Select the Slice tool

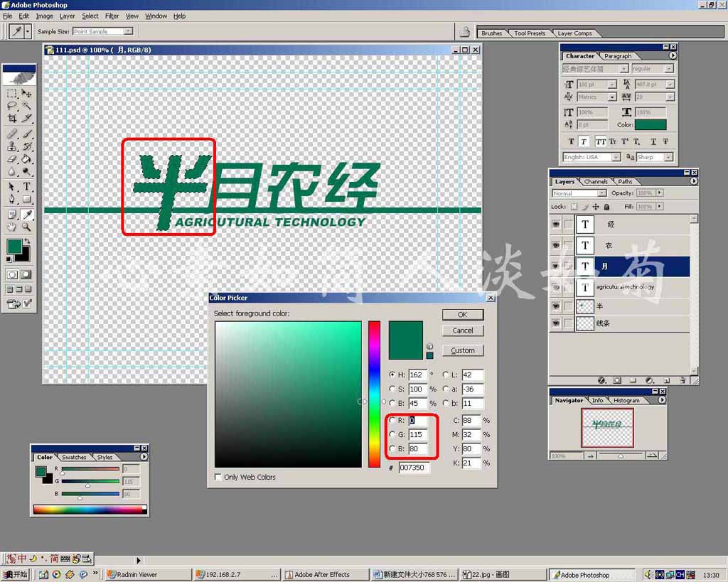click(x=26, y=119)
